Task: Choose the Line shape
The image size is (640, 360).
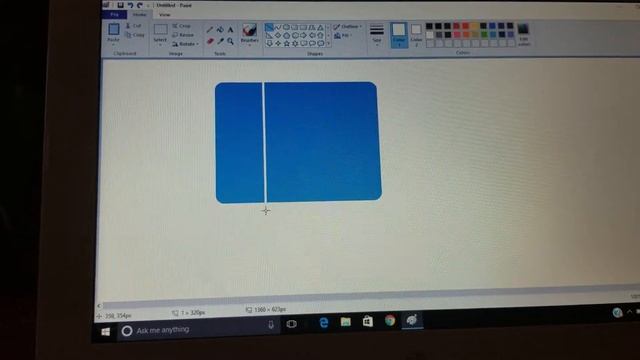Action: pos(269,27)
